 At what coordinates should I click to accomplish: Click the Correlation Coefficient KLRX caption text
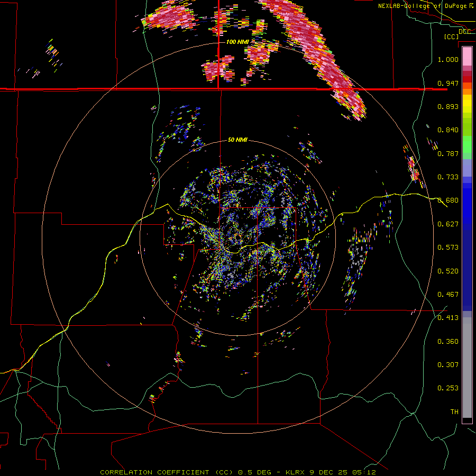(238, 472)
